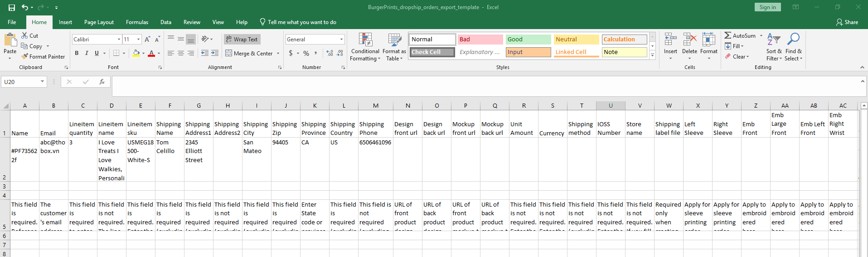Viewport: 868px width, 257px height.
Task: Open the Formulas ribbon tab
Action: pos(137,22)
